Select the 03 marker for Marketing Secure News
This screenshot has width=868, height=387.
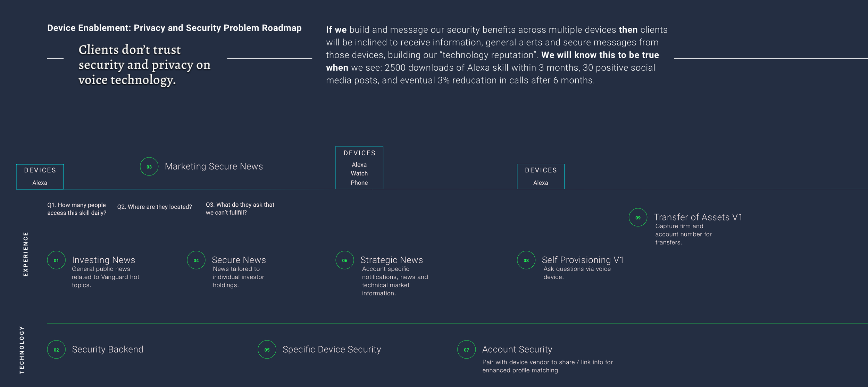click(149, 166)
